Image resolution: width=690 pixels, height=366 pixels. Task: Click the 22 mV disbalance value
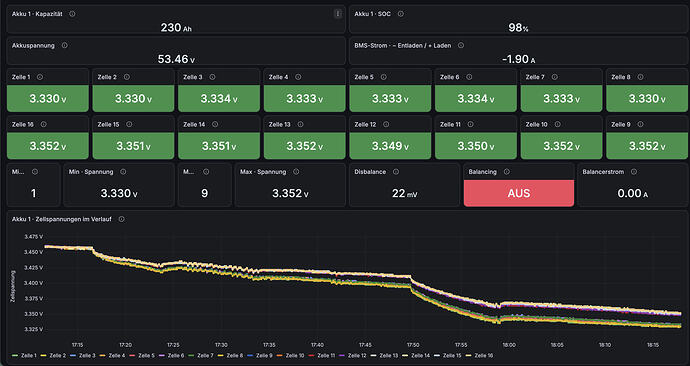(x=404, y=193)
